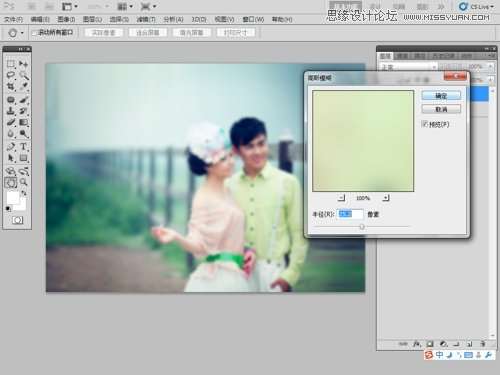Viewport: 500px width, 375px height.
Task: Select the Move tool
Action: pos(23,64)
